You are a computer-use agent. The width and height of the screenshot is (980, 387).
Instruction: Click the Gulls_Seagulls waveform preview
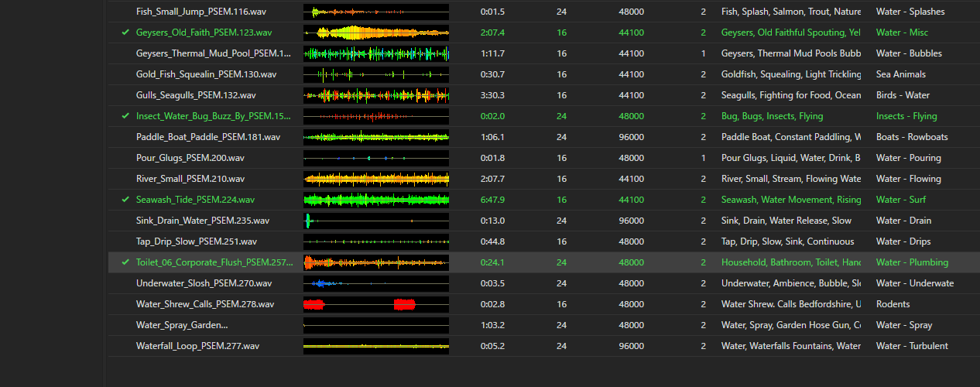[x=376, y=95]
